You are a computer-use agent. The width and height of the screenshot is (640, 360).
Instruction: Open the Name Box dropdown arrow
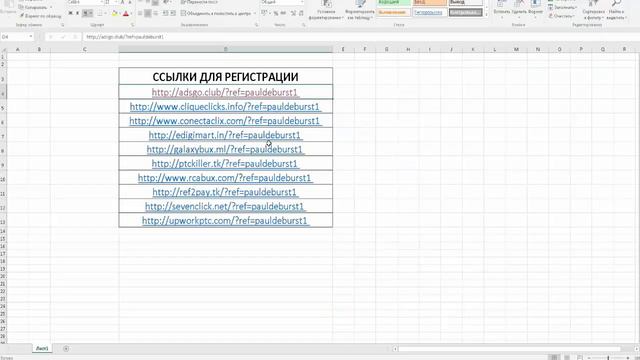coord(31,36)
